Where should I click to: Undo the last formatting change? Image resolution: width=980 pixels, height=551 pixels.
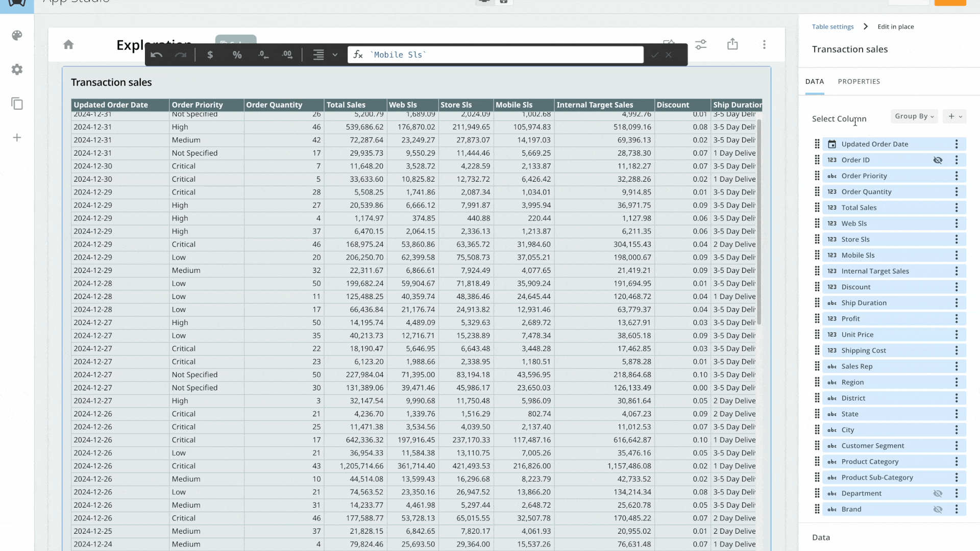coord(157,55)
